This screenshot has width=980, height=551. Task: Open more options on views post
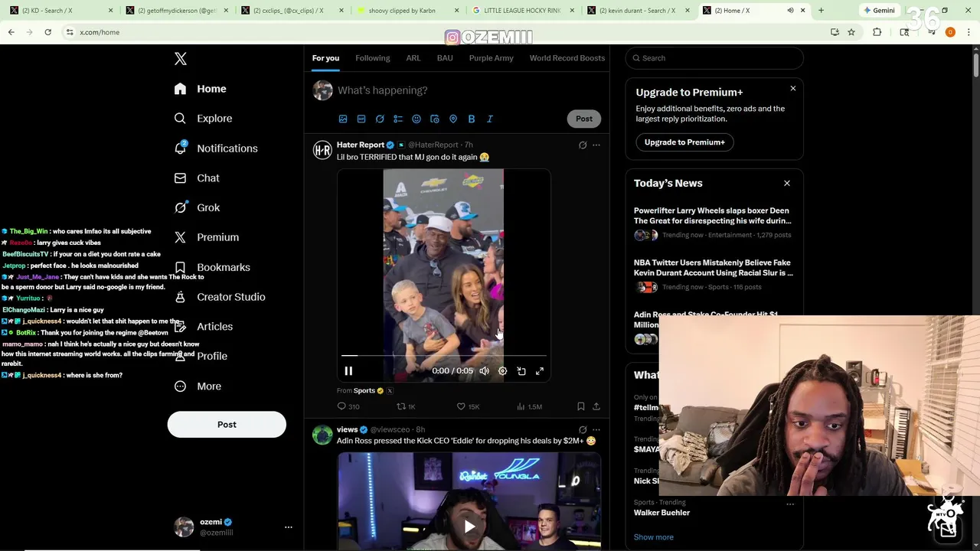[596, 430]
